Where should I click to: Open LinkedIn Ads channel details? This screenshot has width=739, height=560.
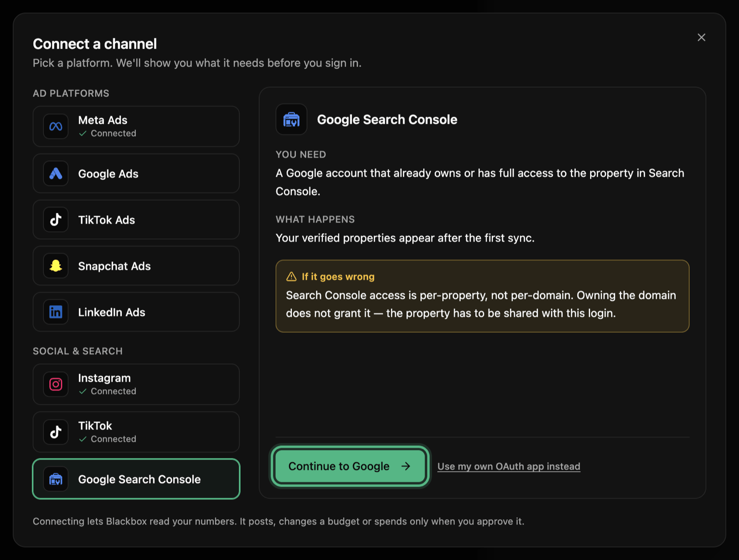click(136, 312)
